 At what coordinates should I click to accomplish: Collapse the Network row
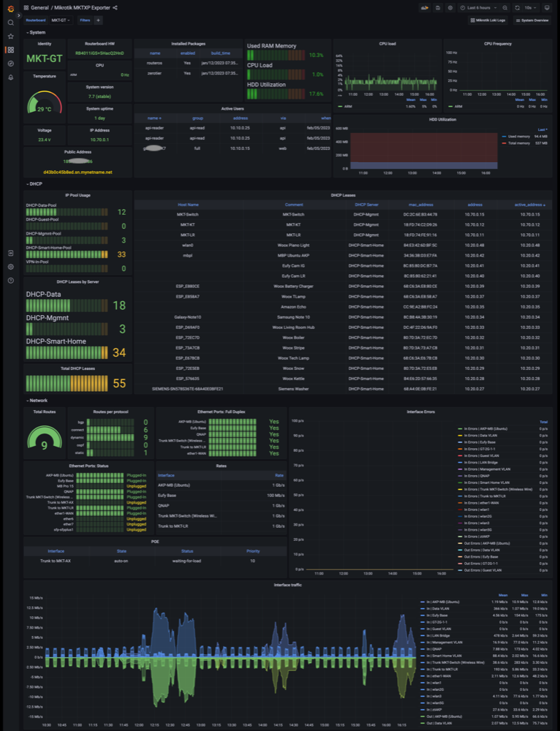tap(37, 401)
